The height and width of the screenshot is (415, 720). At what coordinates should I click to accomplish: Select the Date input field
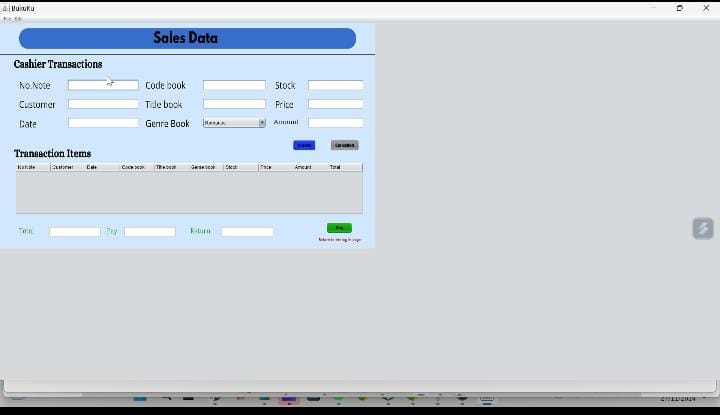tap(103, 123)
